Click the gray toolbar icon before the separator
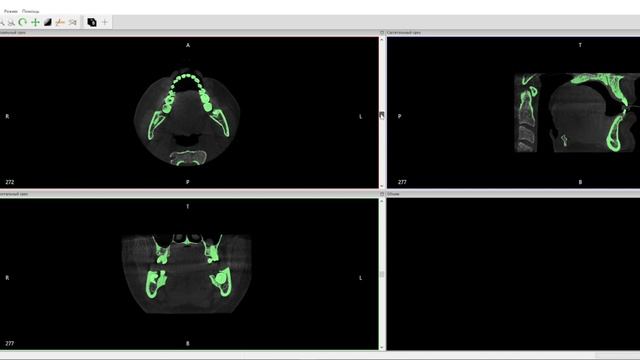 (73, 22)
